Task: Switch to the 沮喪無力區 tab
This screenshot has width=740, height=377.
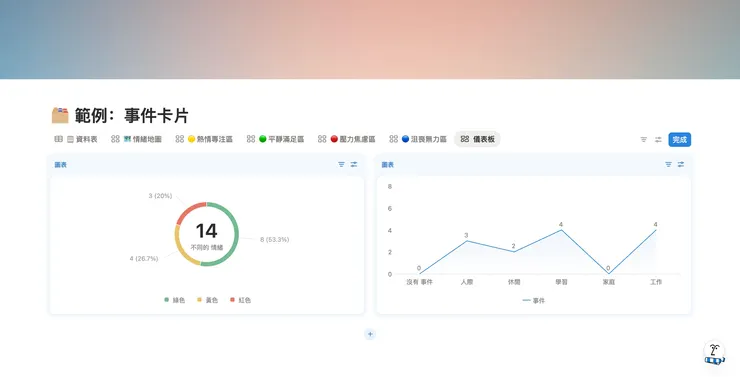Action: pos(418,139)
